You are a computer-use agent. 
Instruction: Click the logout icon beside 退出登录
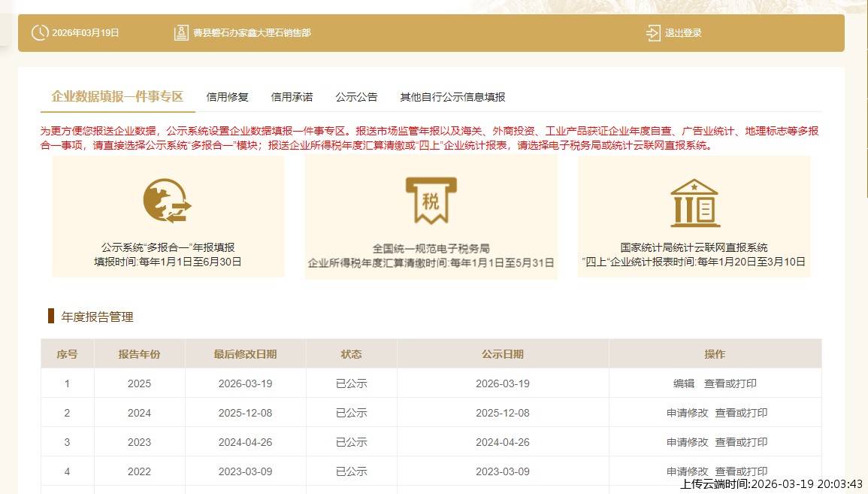[653, 33]
